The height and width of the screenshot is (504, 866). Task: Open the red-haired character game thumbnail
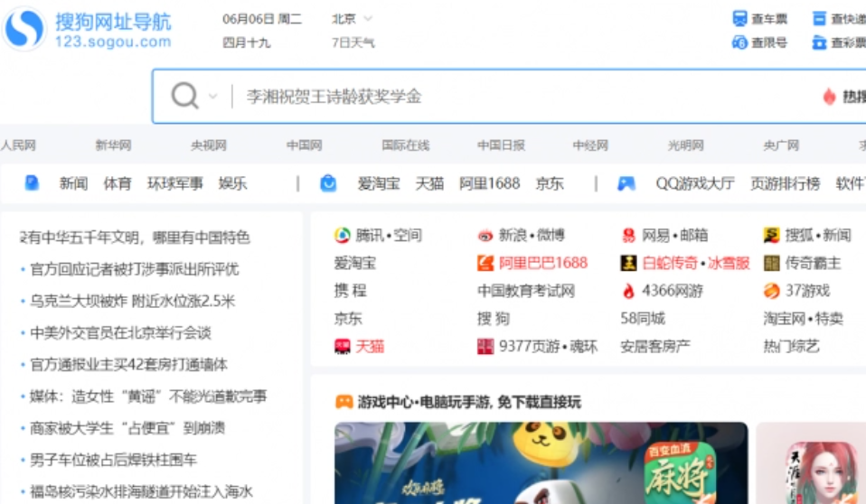pyautogui.click(x=812, y=463)
